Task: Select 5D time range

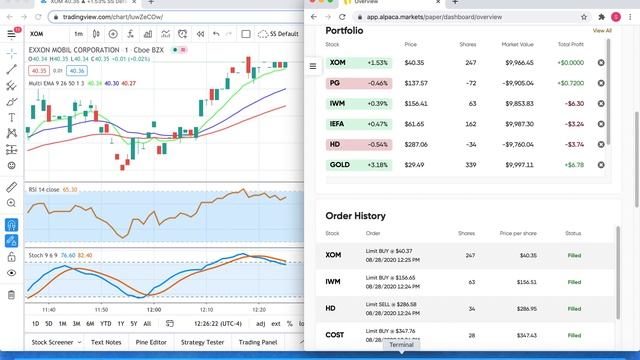Action: 49,324
